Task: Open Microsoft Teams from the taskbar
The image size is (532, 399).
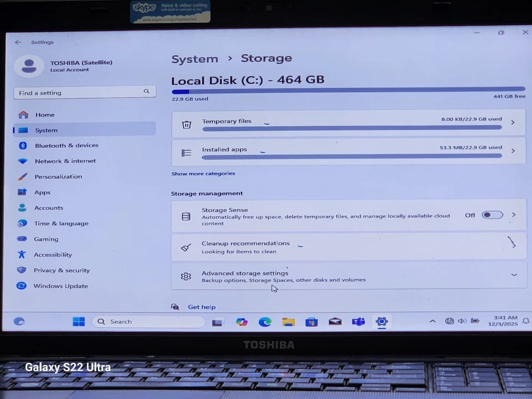Action: coord(359,321)
